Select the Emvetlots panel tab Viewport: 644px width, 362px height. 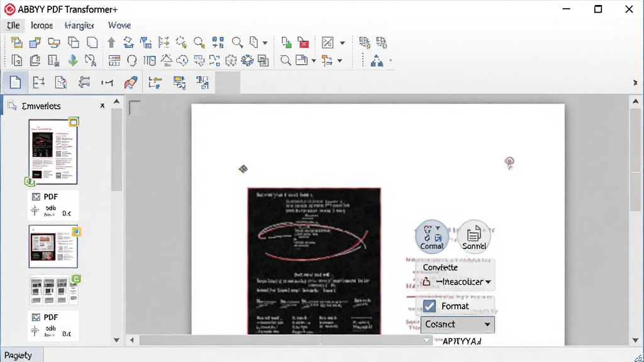pyautogui.click(x=41, y=106)
